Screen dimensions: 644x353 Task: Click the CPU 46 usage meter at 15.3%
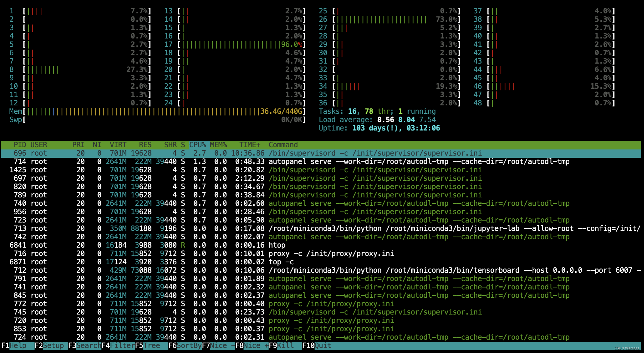(544, 86)
